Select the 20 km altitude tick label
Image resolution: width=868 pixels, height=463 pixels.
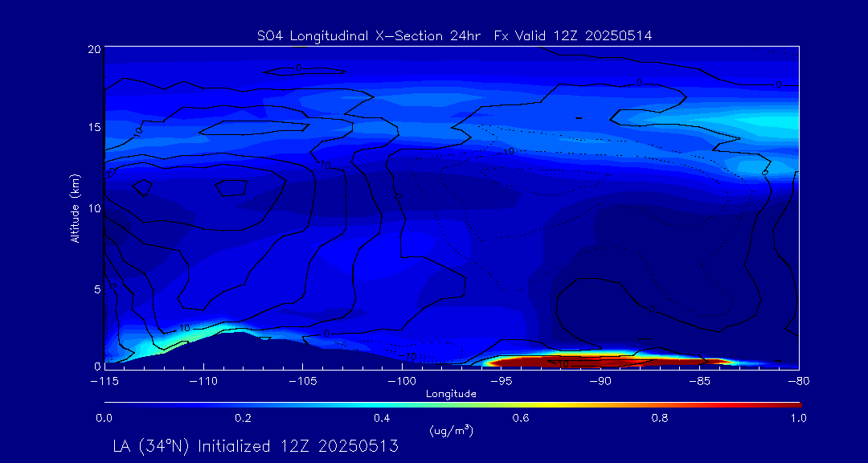coord(94,49)
